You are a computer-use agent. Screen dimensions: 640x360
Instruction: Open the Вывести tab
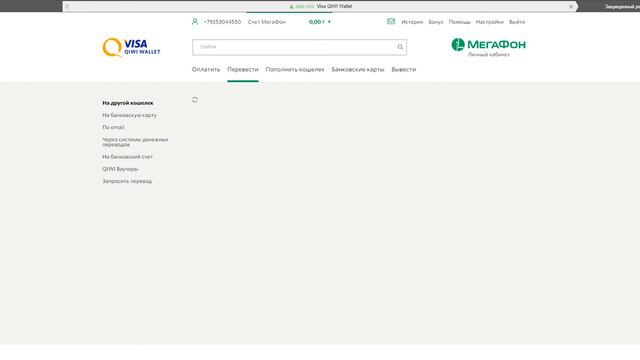pyautogui.click(x=403, y=69)
